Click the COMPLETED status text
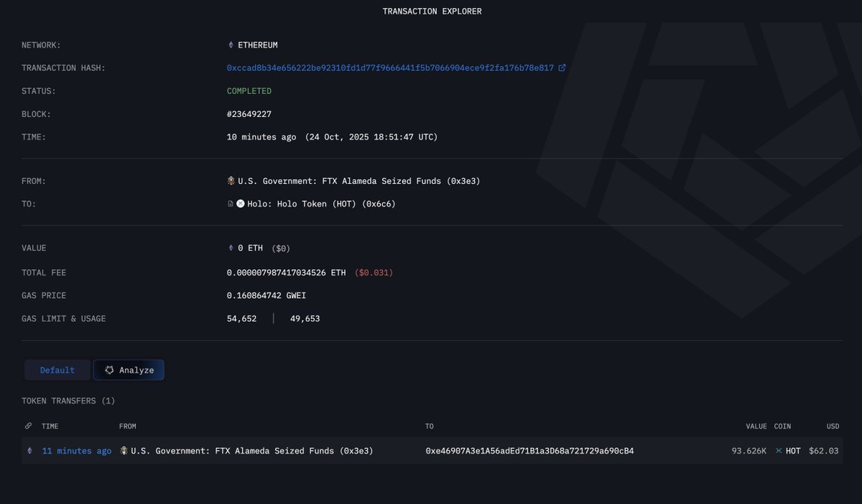The height and width of the screenshot is (504, 862). click(x=249, y=91)
